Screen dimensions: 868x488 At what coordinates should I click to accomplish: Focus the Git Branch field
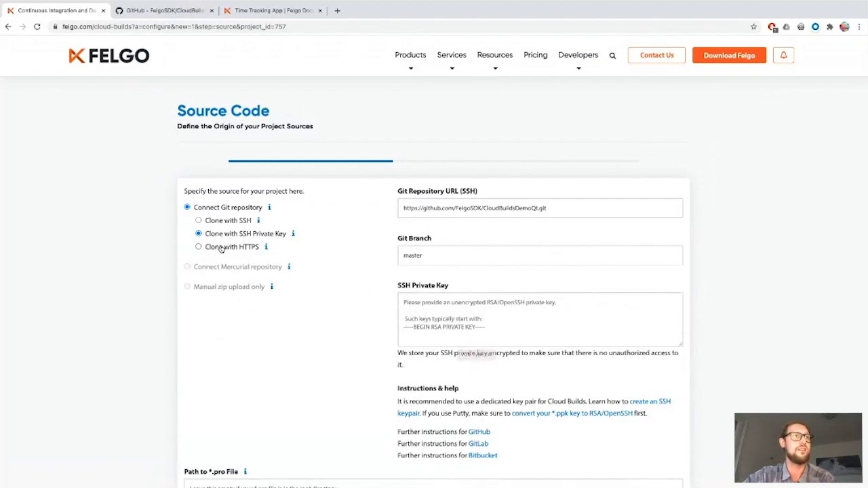[540, 256]
